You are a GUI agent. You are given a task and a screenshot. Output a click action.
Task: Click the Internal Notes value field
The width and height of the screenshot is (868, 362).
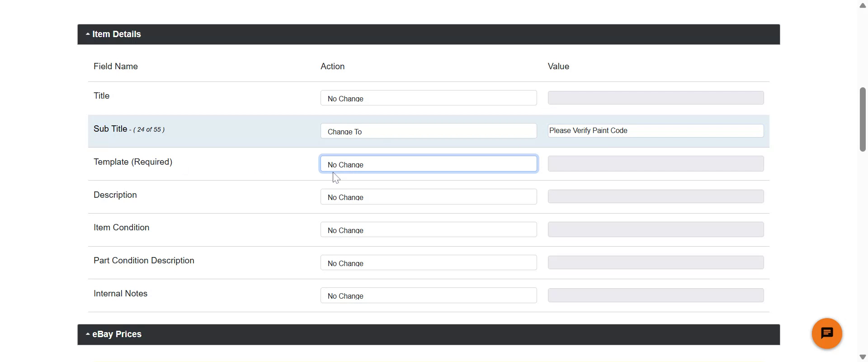click(656, 295)
